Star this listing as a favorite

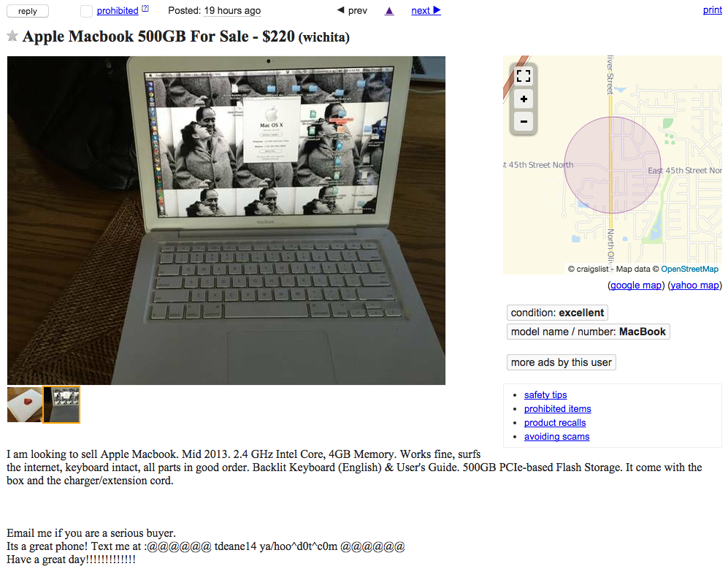(x=12, y=36)
